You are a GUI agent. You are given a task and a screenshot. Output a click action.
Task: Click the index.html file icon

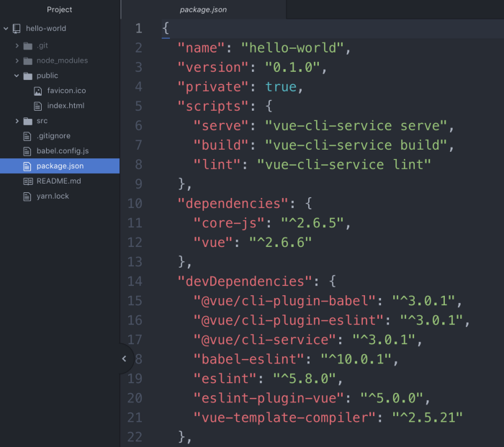tap(39, 106)
